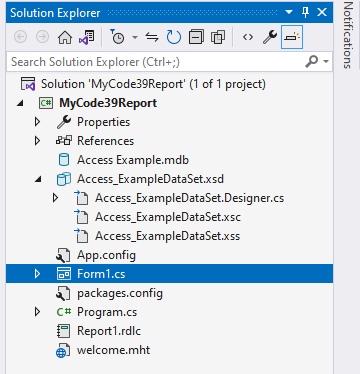Select welcome.mht file
This screenshot has height=374, width=360.
[113, 350]
